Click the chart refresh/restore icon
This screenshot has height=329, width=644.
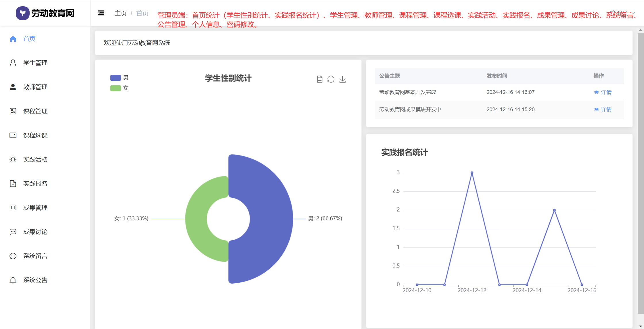(x=331, y=79)
